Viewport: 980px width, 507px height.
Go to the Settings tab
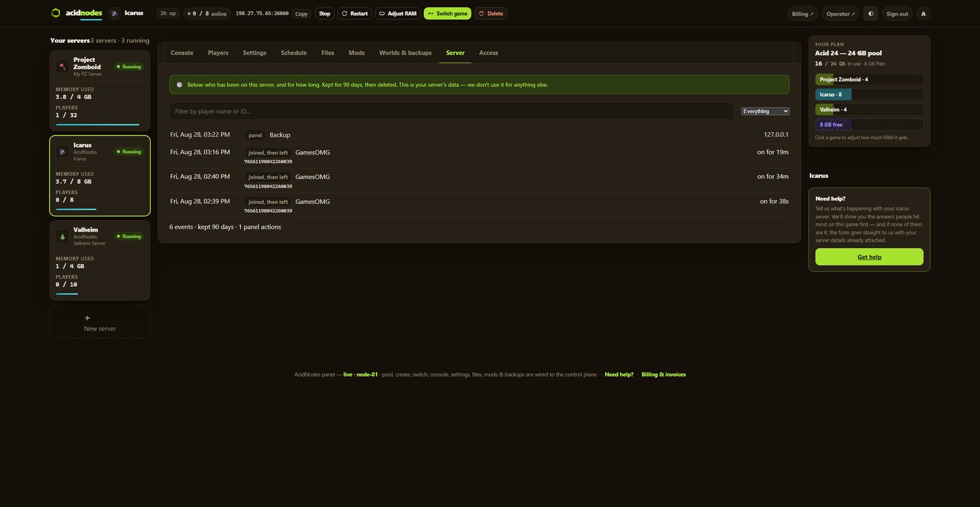click(254, 53)
